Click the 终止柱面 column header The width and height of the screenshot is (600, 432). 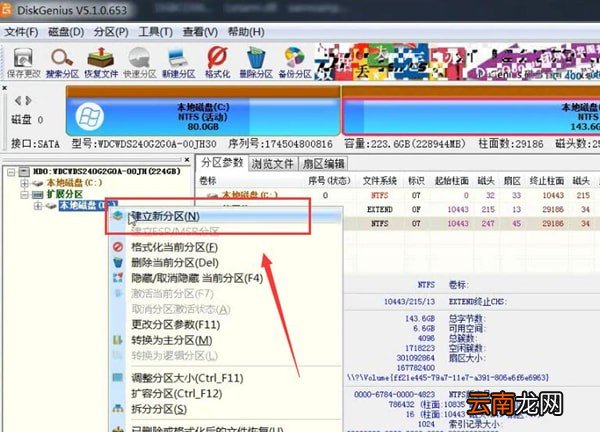coord(547,181)
